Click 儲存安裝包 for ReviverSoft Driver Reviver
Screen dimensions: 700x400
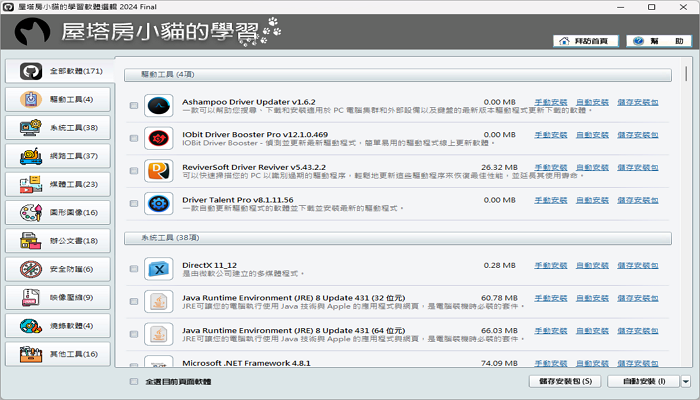(x=638, y=167)
